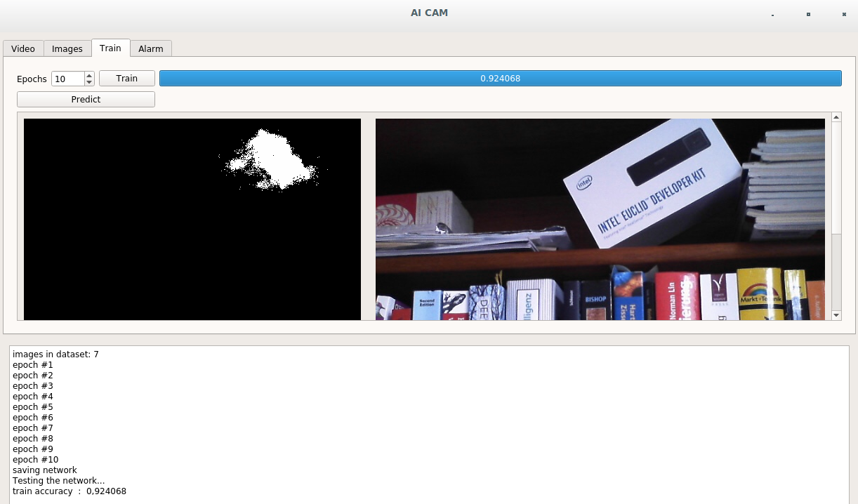Select the Train tab
Viewport: 858px width, 504px height.
110,48
